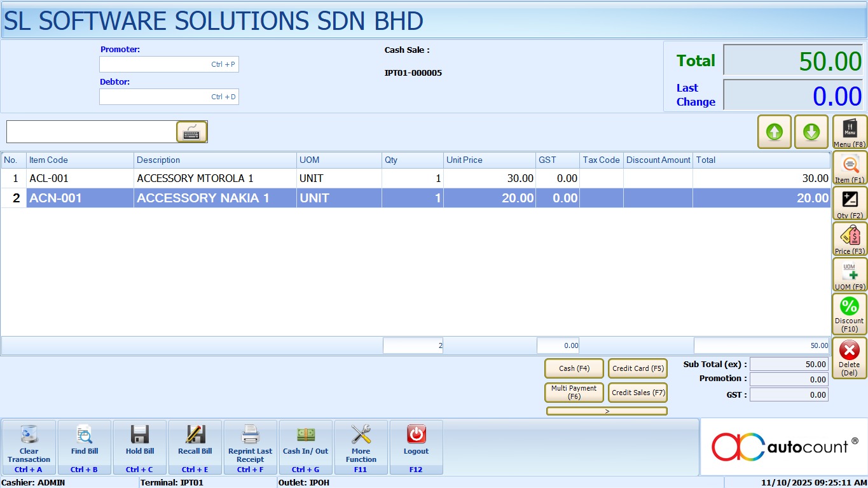
Task: Delete the selected item with Delete (Del)
Action: pos(850,357)
